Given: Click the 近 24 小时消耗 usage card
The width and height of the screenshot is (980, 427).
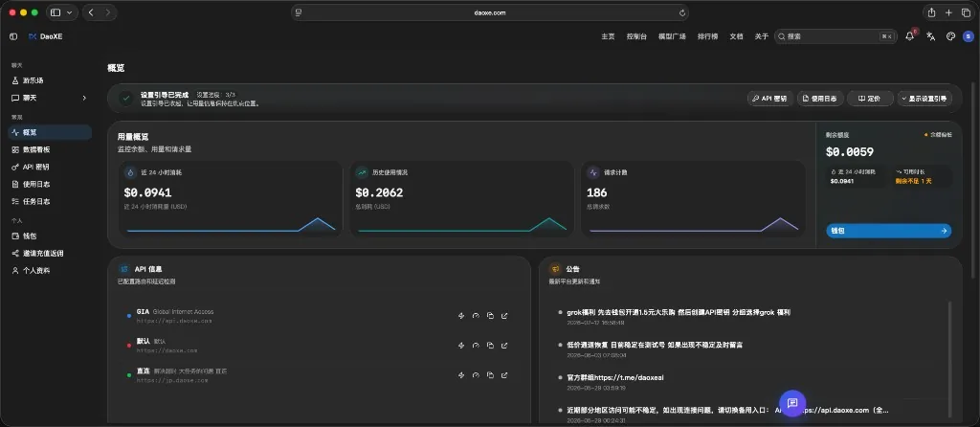Looking at the screenshot, I should (230, 199).
